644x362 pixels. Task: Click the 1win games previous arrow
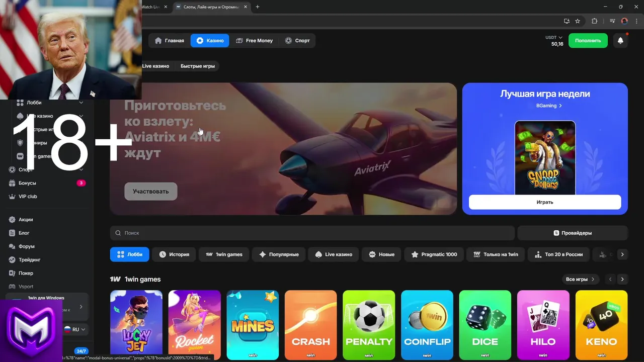610,279
